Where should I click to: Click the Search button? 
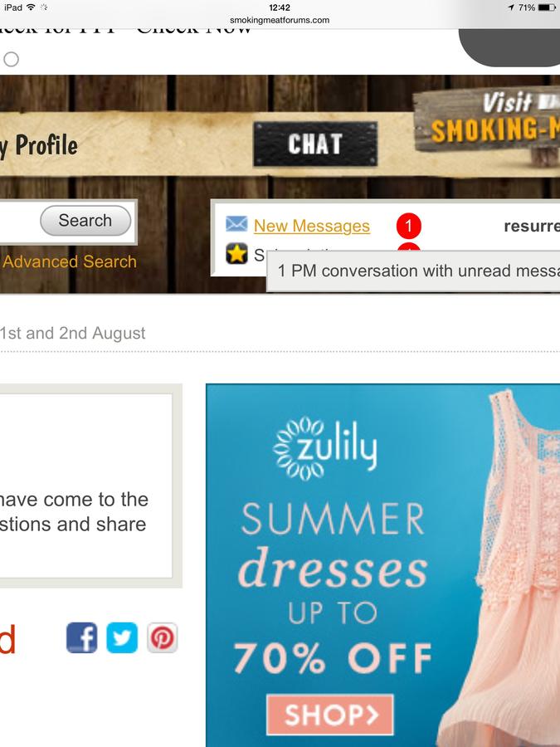(x=85, y=221)
